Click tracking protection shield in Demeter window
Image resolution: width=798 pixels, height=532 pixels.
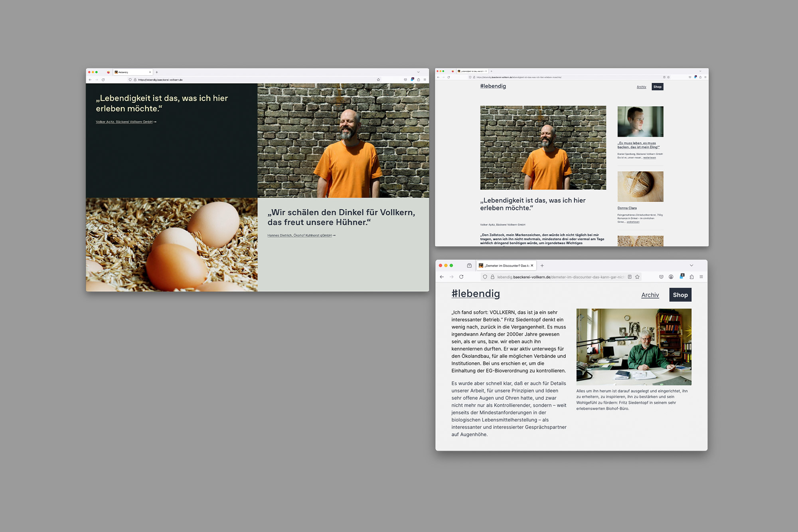485,277
